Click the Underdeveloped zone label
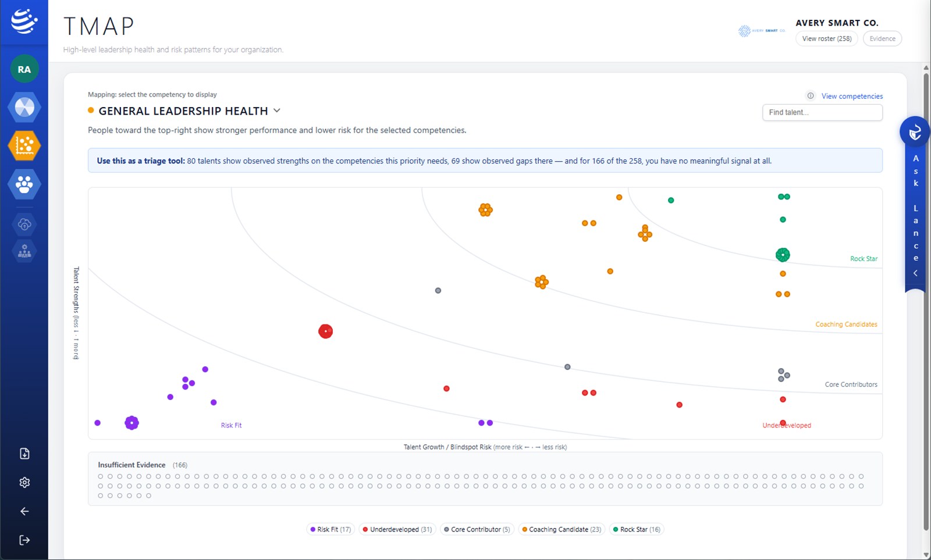 coord(787,425)
